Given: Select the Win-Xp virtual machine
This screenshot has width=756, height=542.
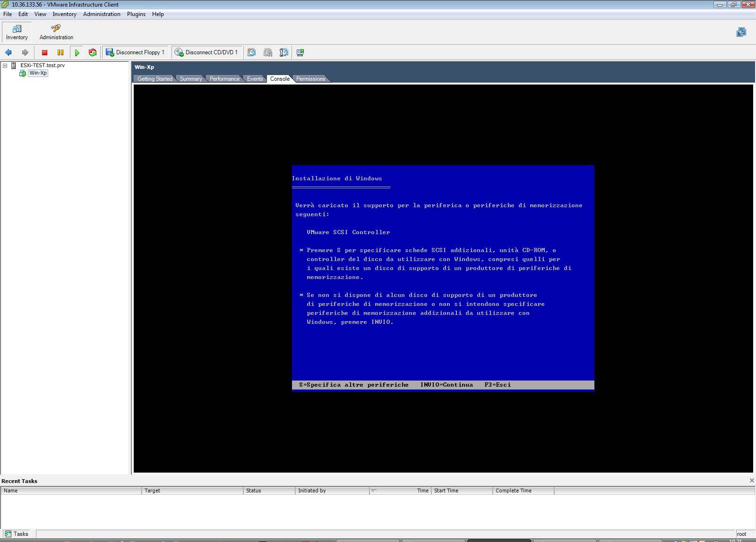Looking at the screenshot, I should click(38, 73).
